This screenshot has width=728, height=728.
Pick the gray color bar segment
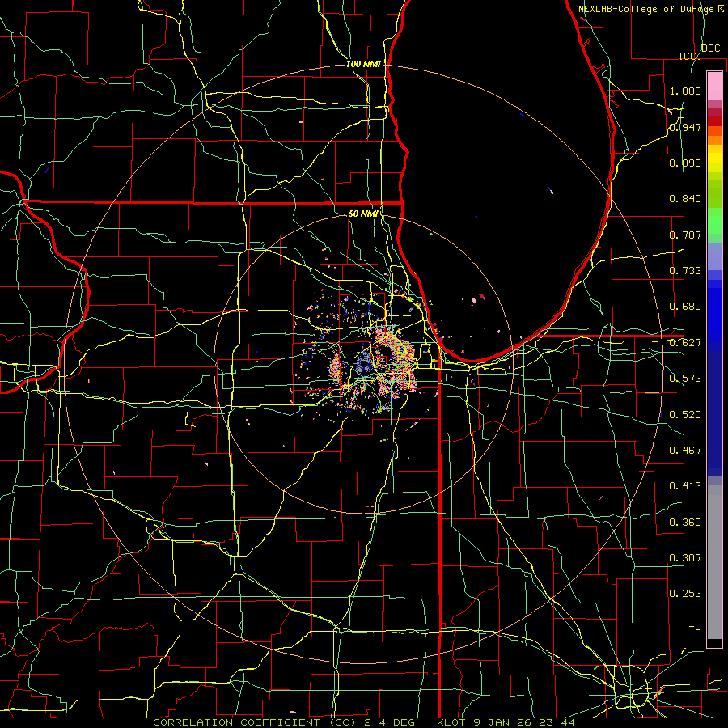click(x=714, y=562)
